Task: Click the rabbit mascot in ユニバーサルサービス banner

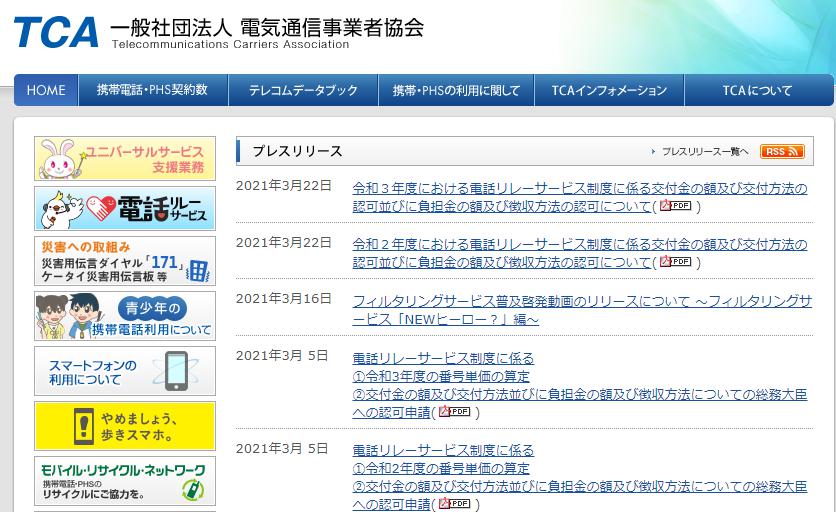Action: (59, 159)
